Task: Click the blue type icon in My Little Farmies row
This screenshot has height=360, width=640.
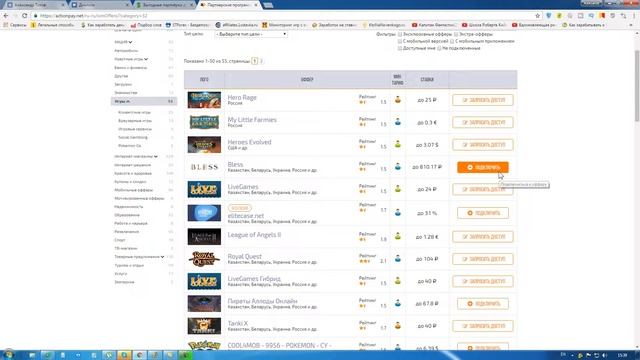Action: 398,122
